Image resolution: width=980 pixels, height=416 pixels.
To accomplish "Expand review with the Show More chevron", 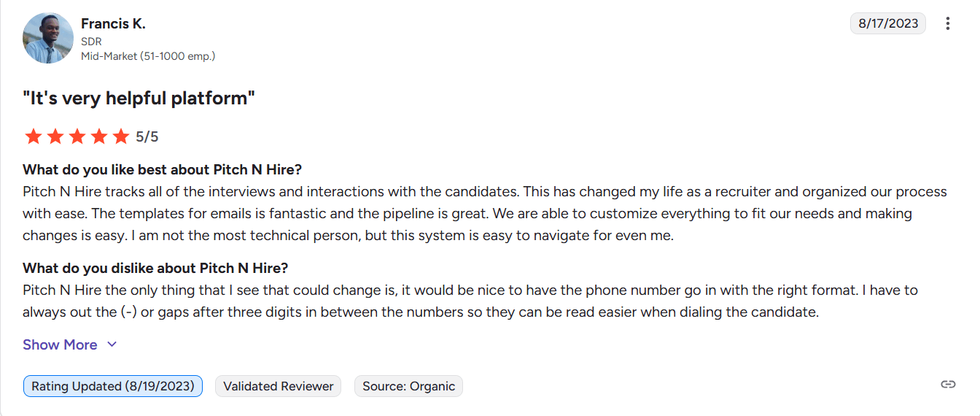I will tap(112, 344).
